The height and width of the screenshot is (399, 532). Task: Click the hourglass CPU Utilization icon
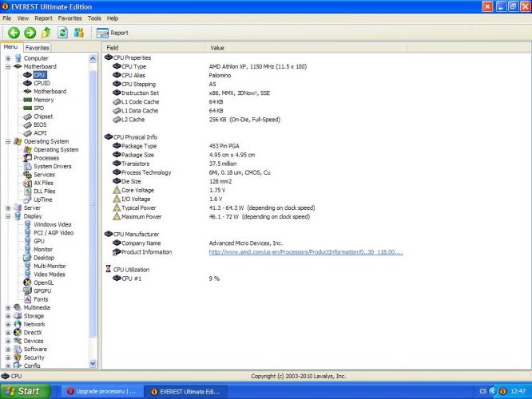pyautogui.click(x=108, y=269)
